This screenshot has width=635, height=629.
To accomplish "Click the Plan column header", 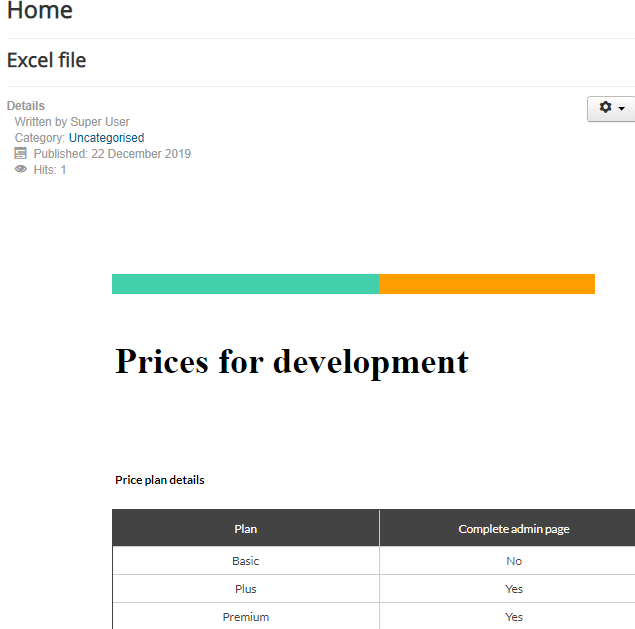I will point(246,528).
